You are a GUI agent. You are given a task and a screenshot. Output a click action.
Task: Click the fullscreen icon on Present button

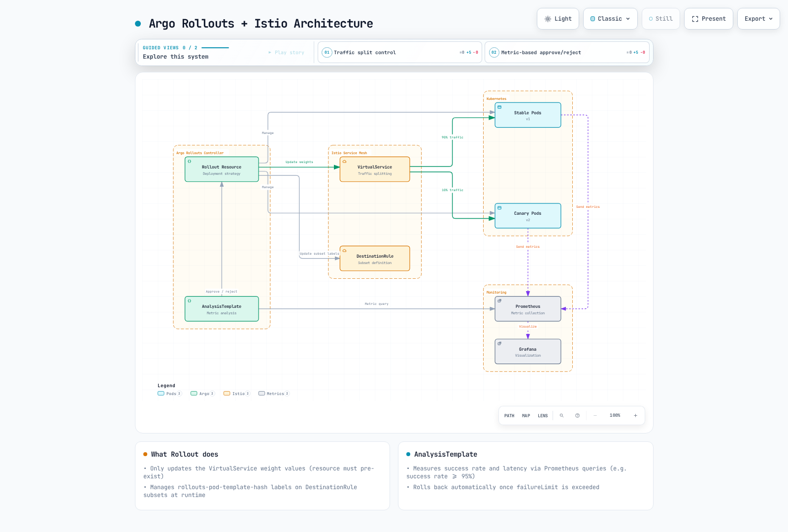point(695,19)
